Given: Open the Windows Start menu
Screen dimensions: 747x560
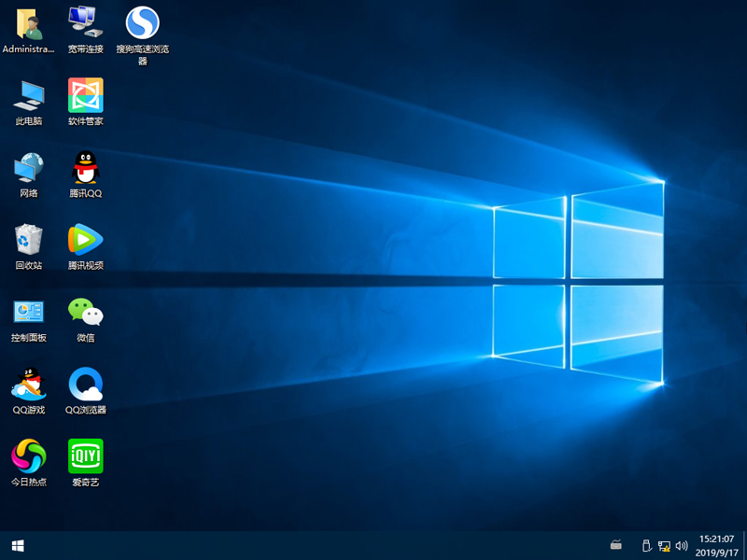Looking at the screenshot, I should [18, 545].
